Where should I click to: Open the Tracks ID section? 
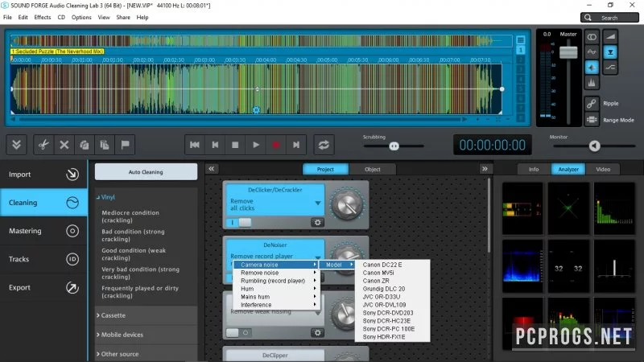coord(43,259)
